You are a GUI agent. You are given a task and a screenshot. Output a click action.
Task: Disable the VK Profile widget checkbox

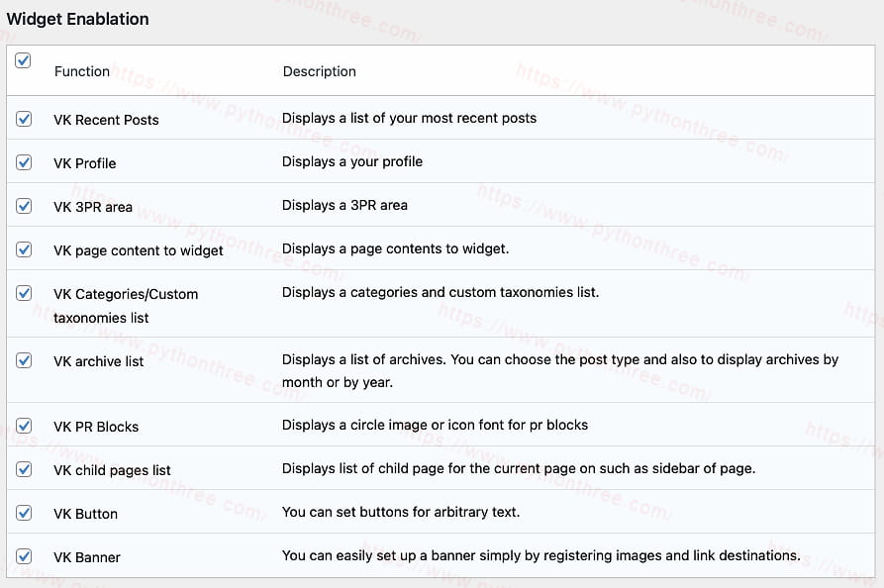coord(24,162)
